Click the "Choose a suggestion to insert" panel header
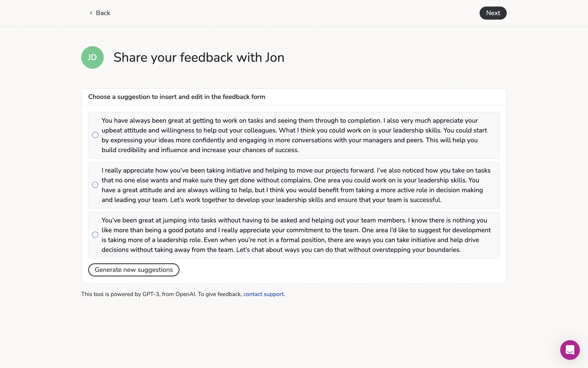This screenshot has width=588, height=368. [x=177, y=97]
